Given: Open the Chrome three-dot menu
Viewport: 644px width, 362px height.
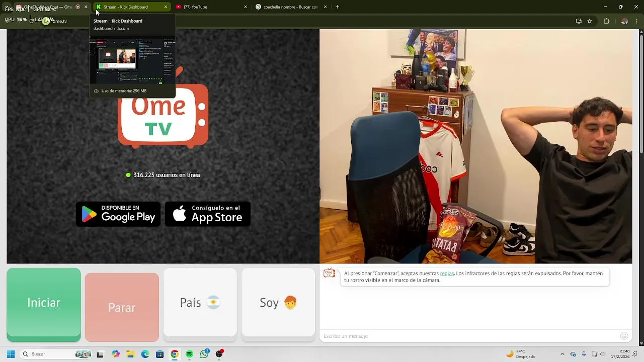Looking at the screenshot, I should point(637,21).
